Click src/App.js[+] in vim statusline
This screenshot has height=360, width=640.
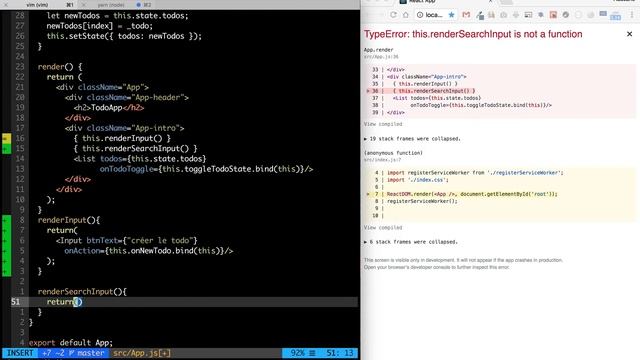click(x=142, y=353)
